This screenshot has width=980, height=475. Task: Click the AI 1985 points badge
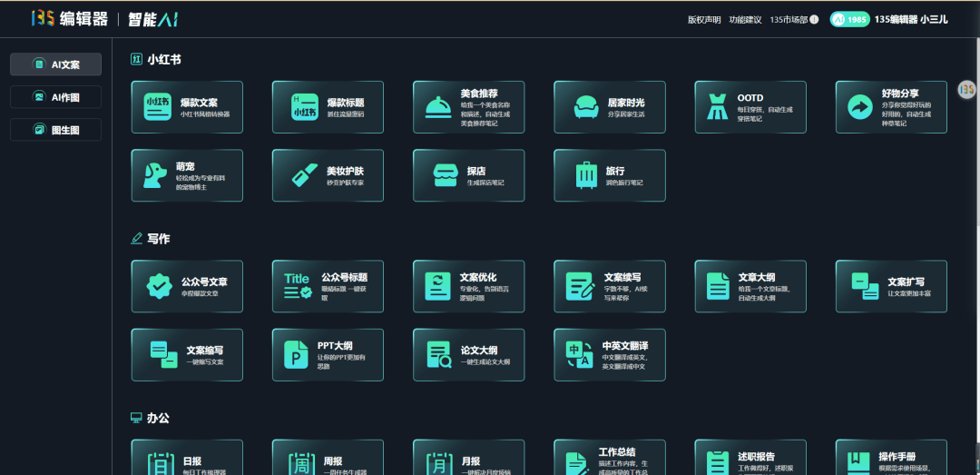tap(849, 19)
